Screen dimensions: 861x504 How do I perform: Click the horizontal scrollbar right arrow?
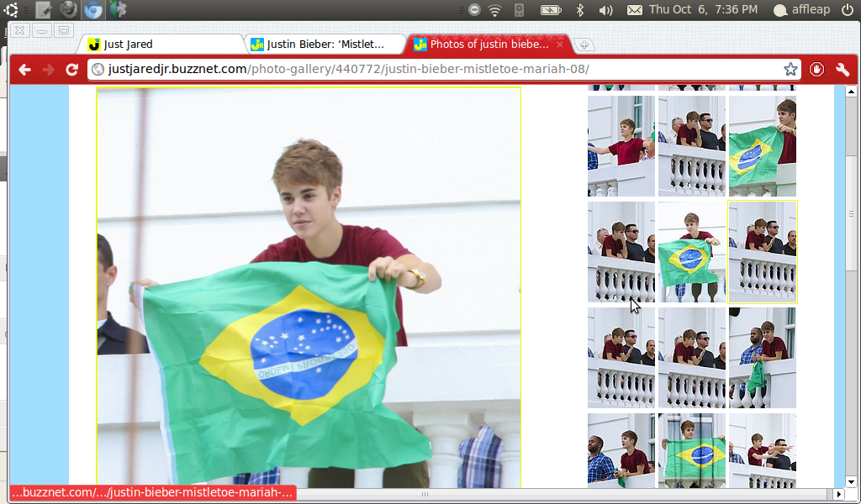click(838, 494)
